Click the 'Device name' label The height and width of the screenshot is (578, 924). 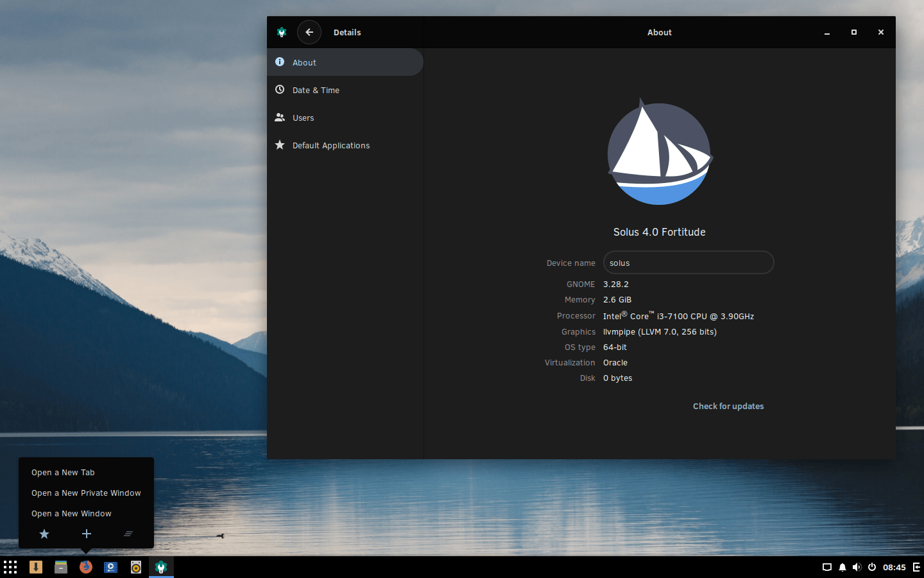[571, 263]
